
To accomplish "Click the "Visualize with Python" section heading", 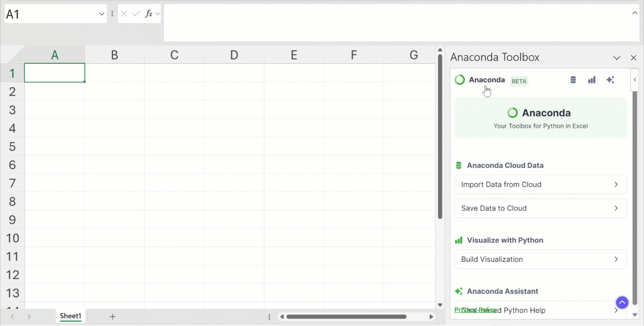I will (505, 240).
